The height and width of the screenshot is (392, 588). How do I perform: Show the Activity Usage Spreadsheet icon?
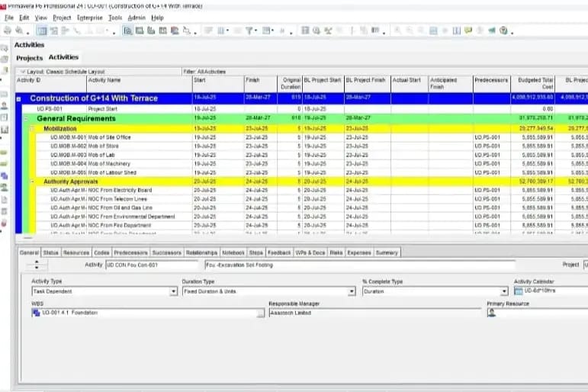(x=140, y=31)
